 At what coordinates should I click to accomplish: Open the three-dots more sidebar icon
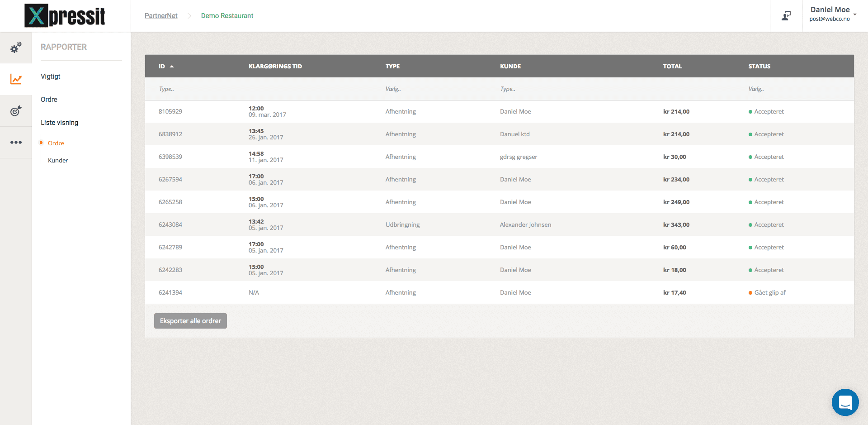tap(16, 142)
